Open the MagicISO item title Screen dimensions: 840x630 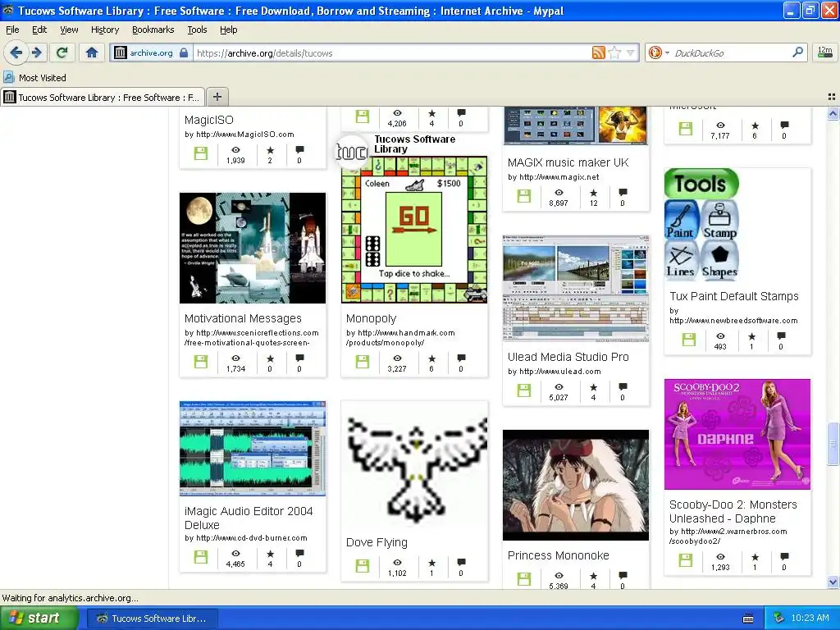209,120
